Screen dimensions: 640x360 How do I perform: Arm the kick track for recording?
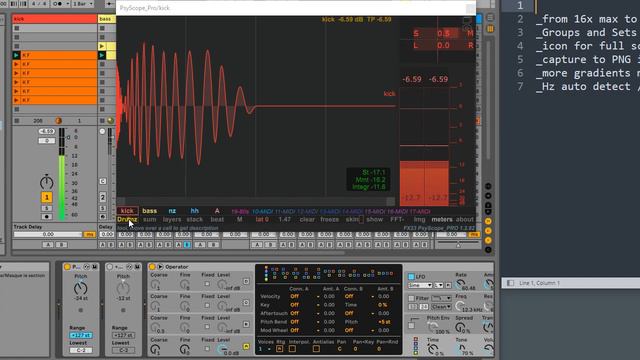click(x=47, y=217)
